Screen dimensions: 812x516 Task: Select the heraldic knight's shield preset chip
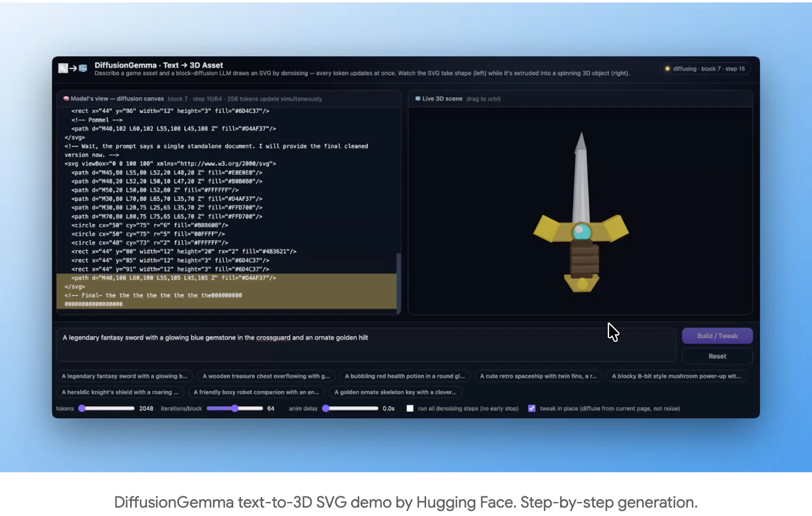coord(120,392)
